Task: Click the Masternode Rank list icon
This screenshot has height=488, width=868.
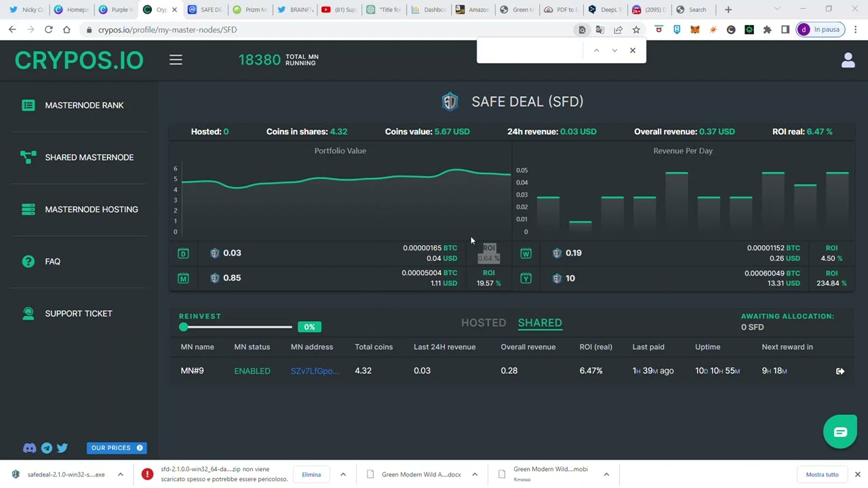Action: pyautogui.click(x=28, y=105)
